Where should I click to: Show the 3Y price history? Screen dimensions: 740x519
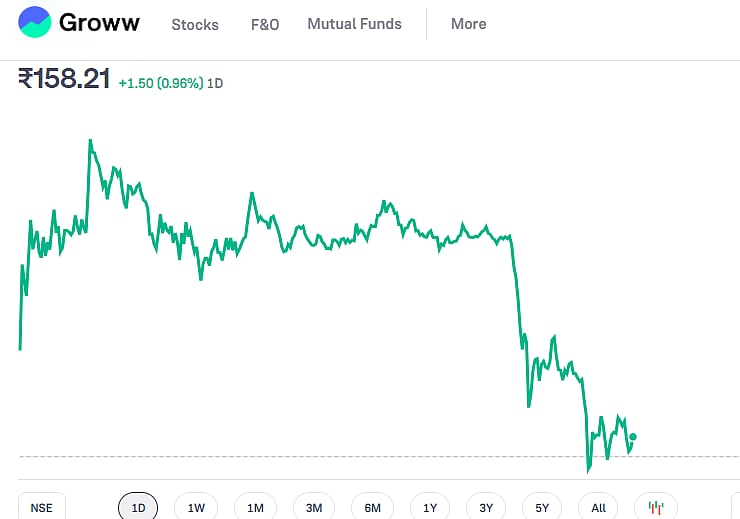click(x=486, y=507)
